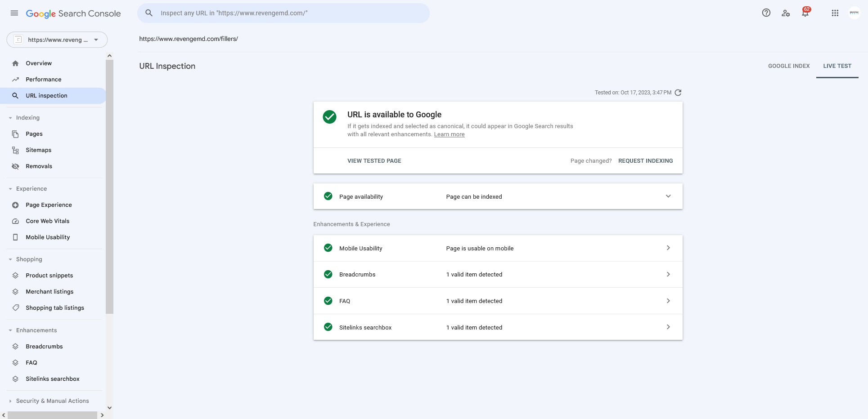Image resolution: width=868 pixels, height=419 pixels.
Task: Click Request Indexing
Action: click(646, 161)
